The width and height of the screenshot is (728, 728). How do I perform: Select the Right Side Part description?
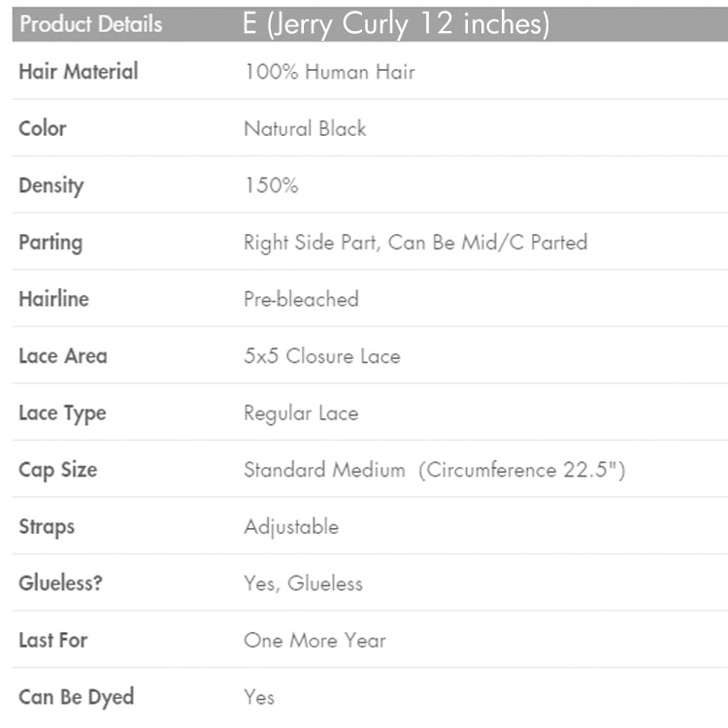click(415, 243)
